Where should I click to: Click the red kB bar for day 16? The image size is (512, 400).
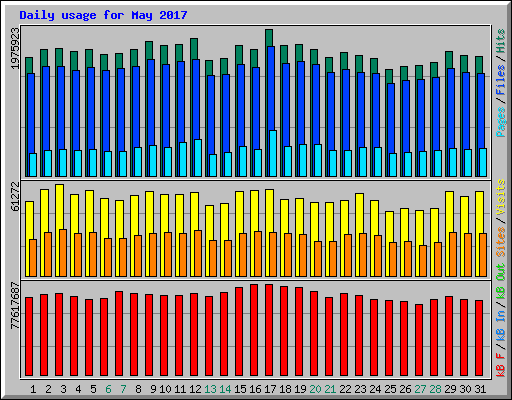point(254,330)
